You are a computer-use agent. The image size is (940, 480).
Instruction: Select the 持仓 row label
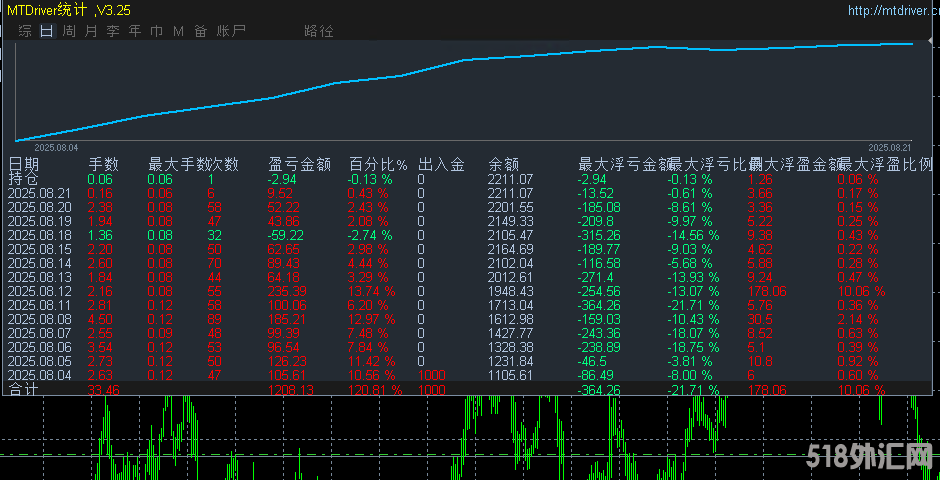point(23,179)
